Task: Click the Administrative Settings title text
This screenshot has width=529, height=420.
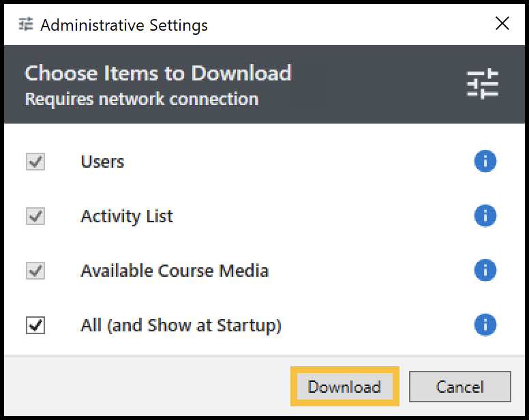Action: point(124,25)
